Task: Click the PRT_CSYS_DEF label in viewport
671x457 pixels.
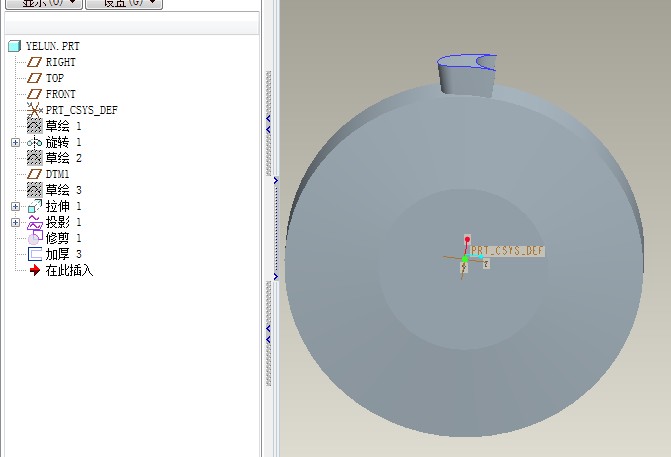Action: coord(507,250)
